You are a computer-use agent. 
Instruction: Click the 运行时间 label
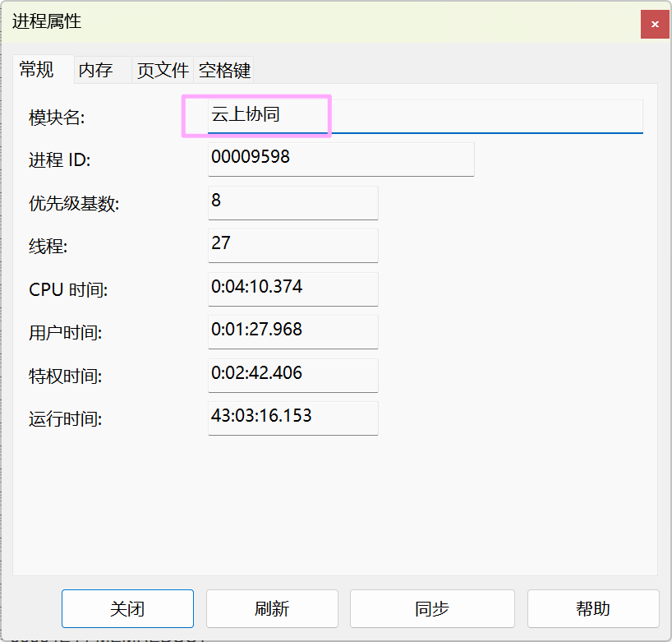coord(65,419)
